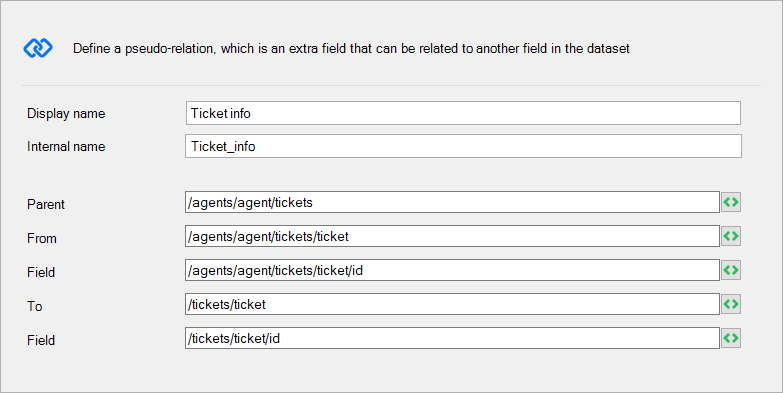The height and width of the screenshot is (393, 783).
Task: Select the Parent path input /agents/agent/tickets
Action: pyautogui.click(x=452, y=202)
